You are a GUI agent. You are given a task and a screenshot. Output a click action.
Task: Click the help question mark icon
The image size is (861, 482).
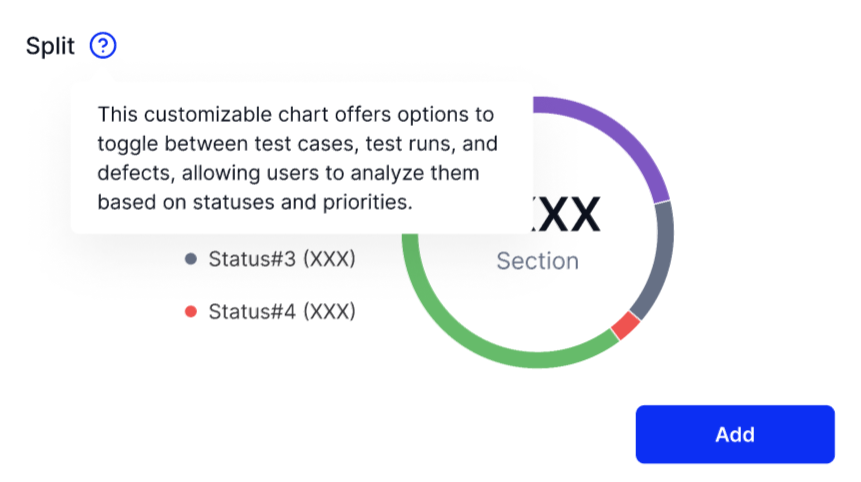click(x=103, y=45)
